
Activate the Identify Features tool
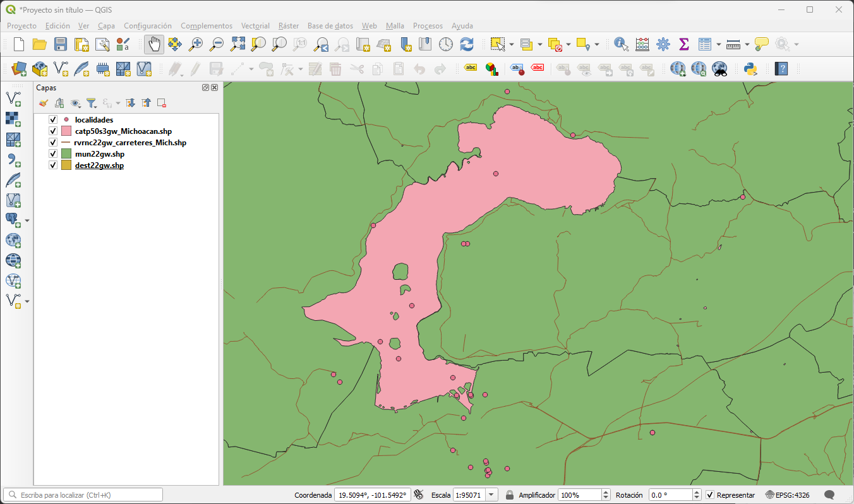click(622, 44)
